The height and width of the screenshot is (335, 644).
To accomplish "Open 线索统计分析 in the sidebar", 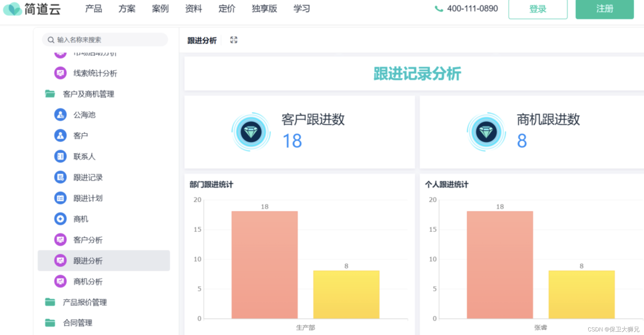I will pos(95,73).
